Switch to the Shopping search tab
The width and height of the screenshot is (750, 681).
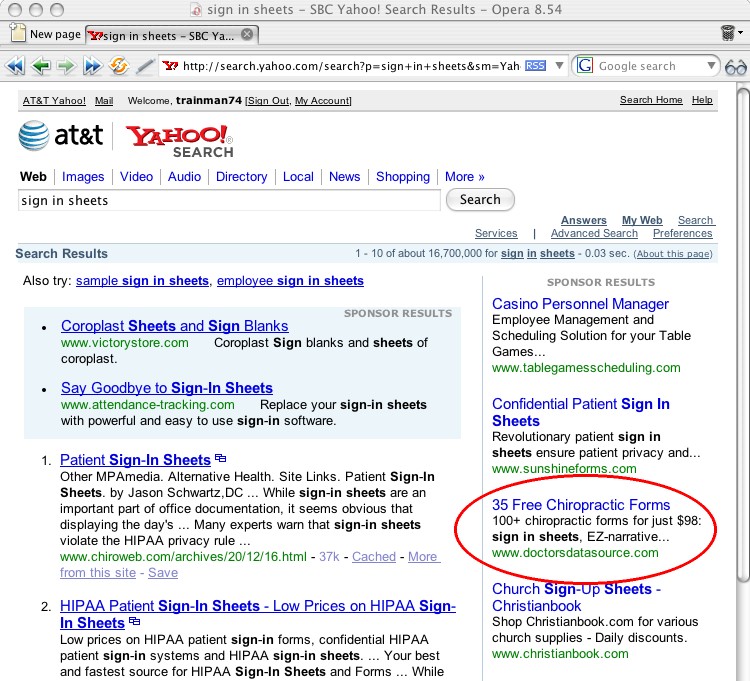403,176
